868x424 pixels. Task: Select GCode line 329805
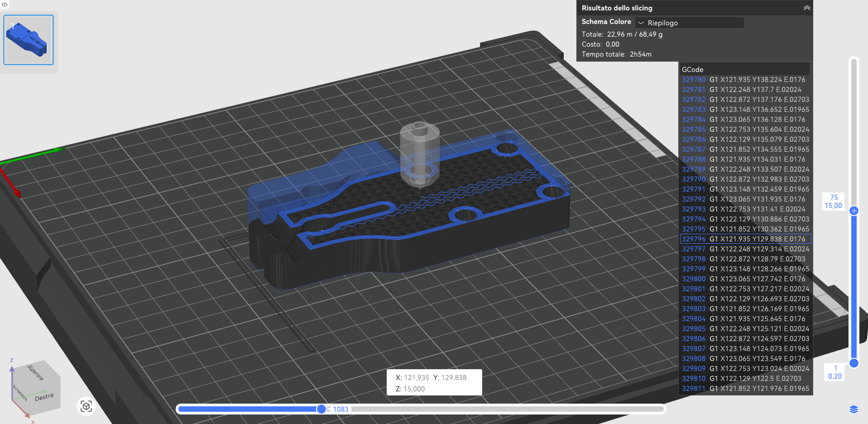pos(745,328)
